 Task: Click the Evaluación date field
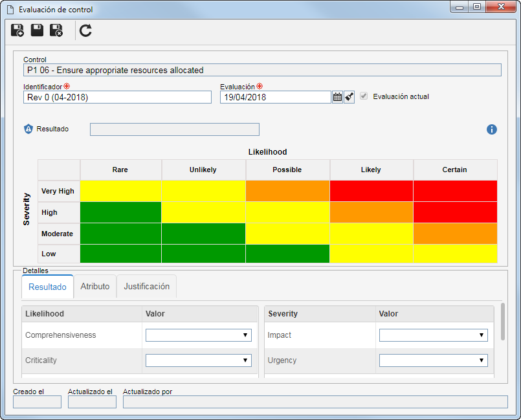[x=276, y=97]
